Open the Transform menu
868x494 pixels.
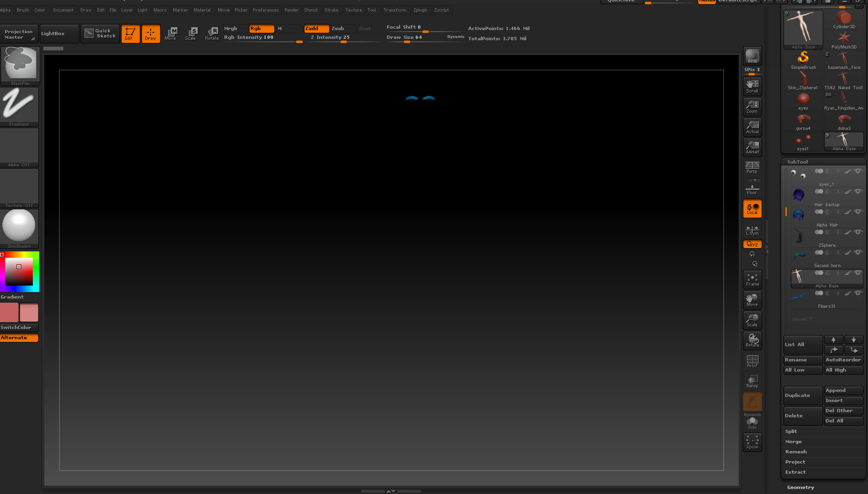(x=395, y=10)
